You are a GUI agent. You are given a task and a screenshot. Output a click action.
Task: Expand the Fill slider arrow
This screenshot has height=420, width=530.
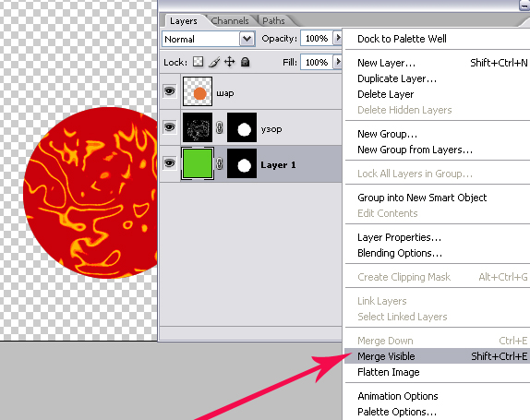tap(338, 62)
